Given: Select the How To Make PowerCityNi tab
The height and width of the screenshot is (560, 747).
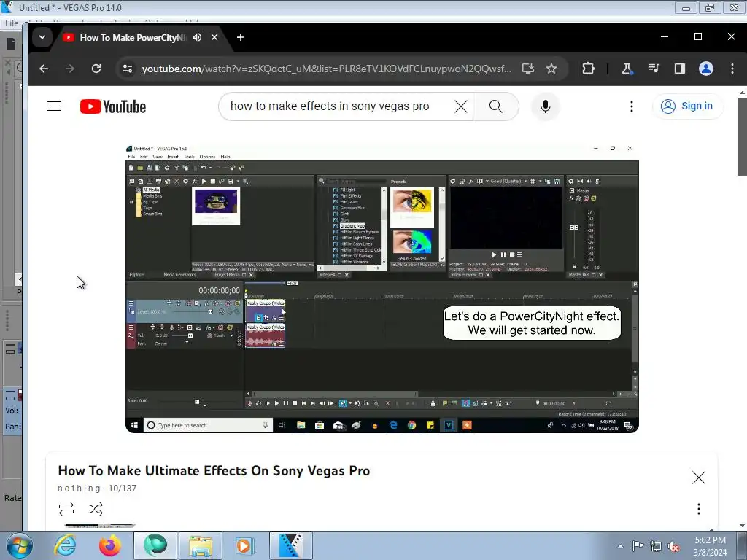Looking at the screenshot, I should (x=132, y=37).
